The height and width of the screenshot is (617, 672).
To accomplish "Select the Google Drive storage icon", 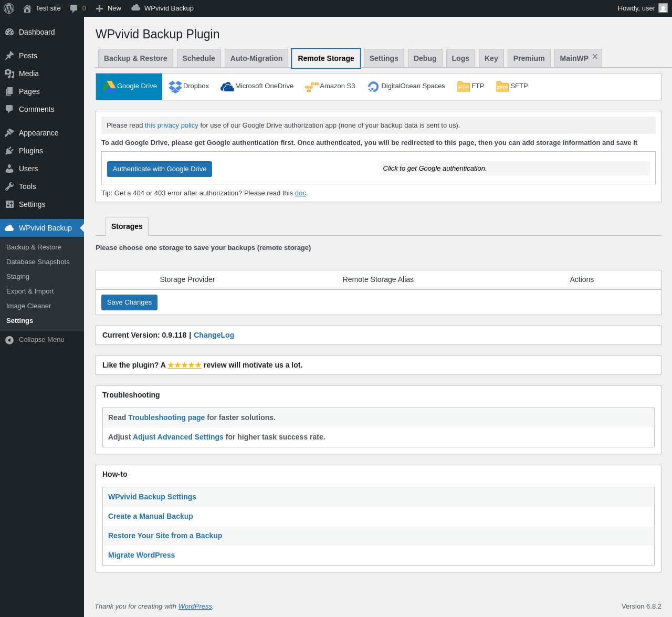I will pos(109,86).
